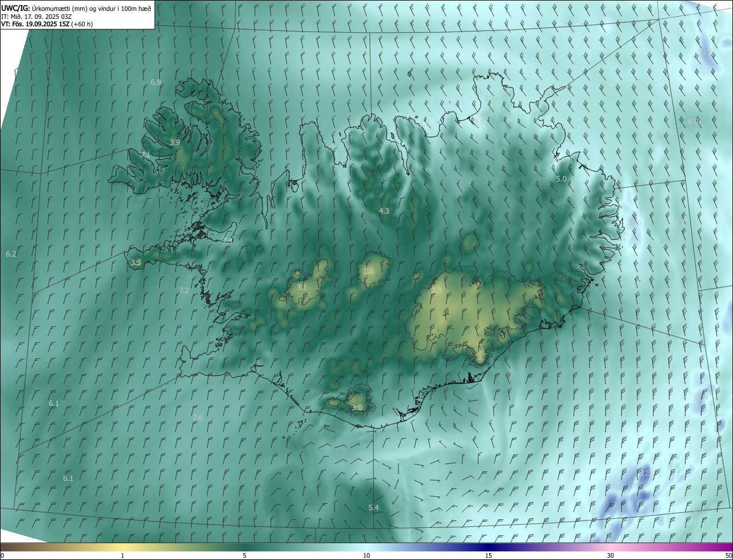The height and width of the screenshot is (560, 733).
Task: Click the 15 tick on the color scale
Action: pyautogui.click(x=488, y=556)
